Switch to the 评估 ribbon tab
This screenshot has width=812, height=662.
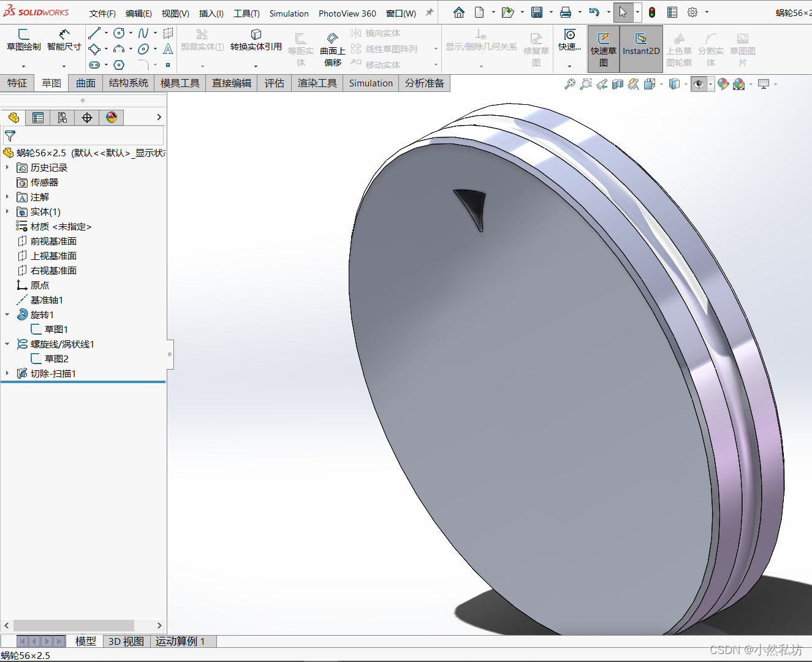(275, 83)
